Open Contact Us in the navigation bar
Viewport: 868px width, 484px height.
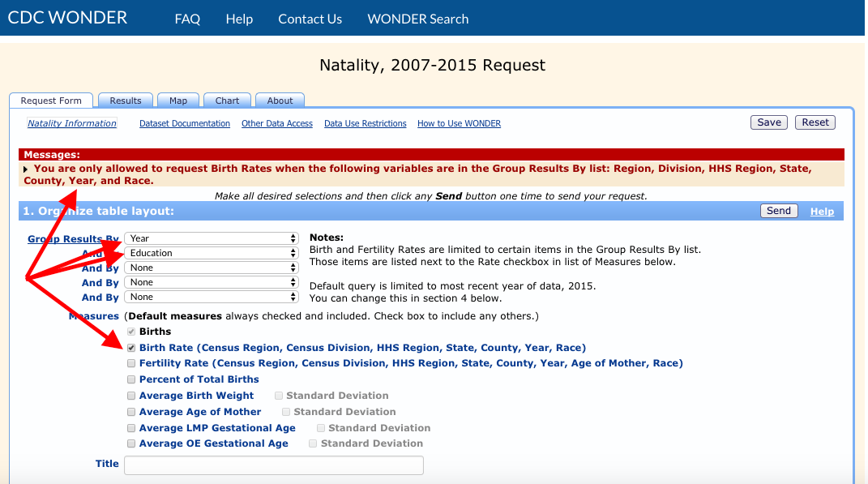310,18
